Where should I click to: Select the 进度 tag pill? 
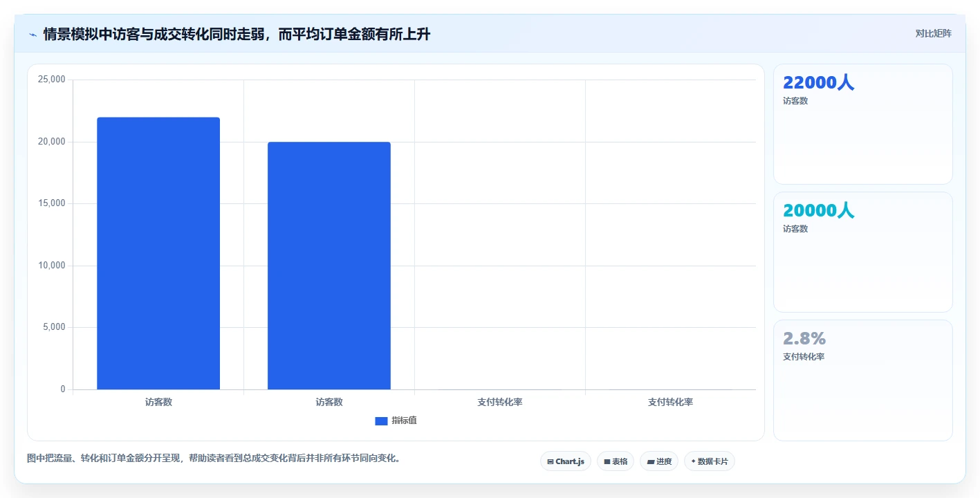click(659, 461)
